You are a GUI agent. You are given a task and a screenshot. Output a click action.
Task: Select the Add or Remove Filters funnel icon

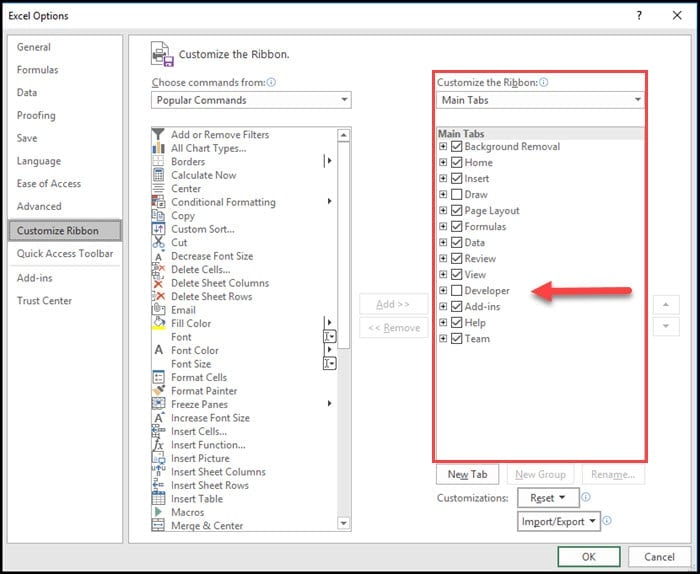pyautogui.click(x=158, y=134)
